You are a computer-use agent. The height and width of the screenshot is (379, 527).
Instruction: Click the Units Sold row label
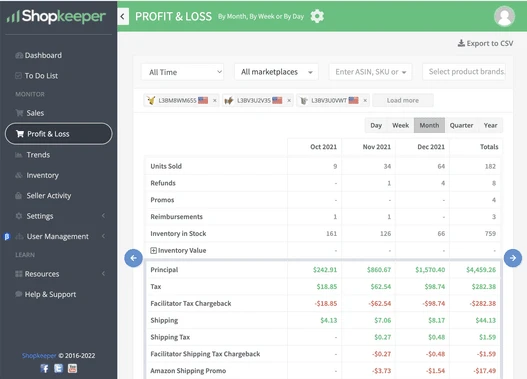click(166, 166)
